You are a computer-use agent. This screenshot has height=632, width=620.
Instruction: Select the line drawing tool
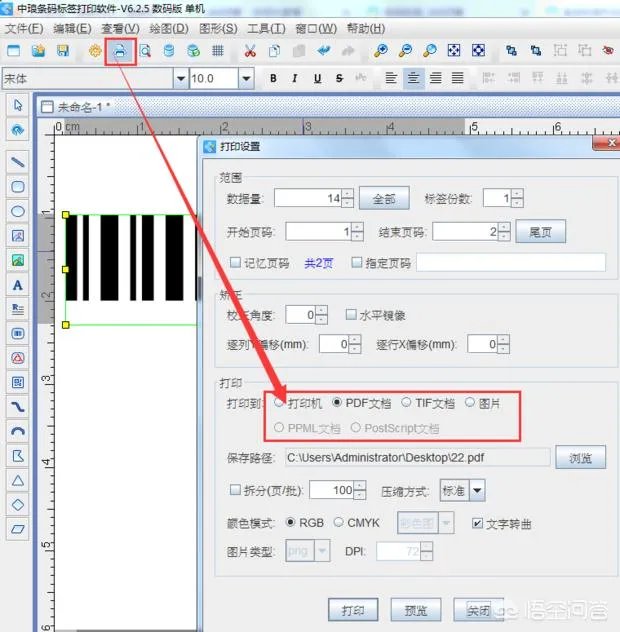[x=18, y=162]
